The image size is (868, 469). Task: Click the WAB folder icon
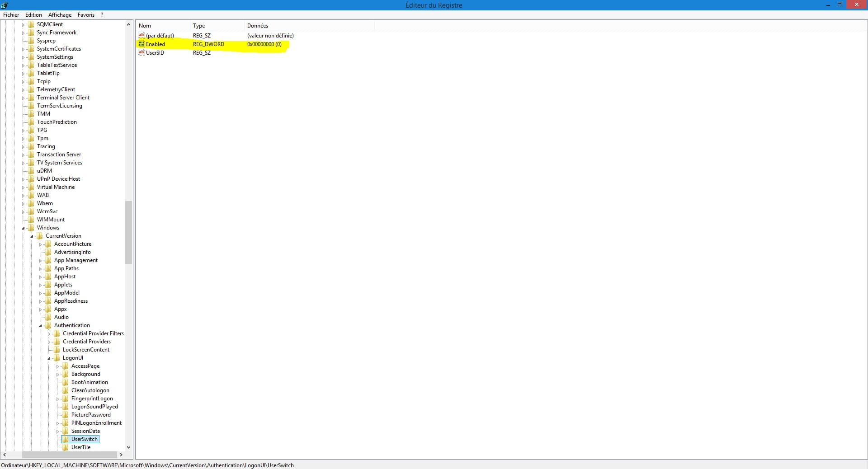pos(31,195)
